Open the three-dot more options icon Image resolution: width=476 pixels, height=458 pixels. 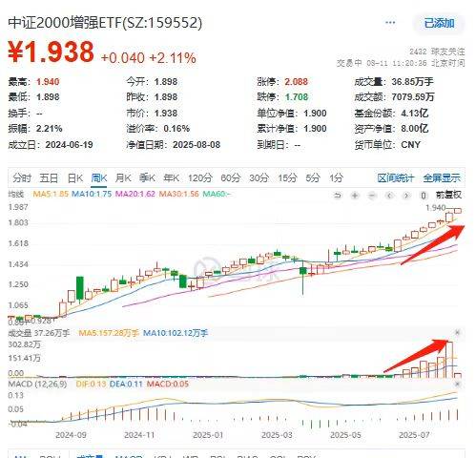tap(390, 23)
